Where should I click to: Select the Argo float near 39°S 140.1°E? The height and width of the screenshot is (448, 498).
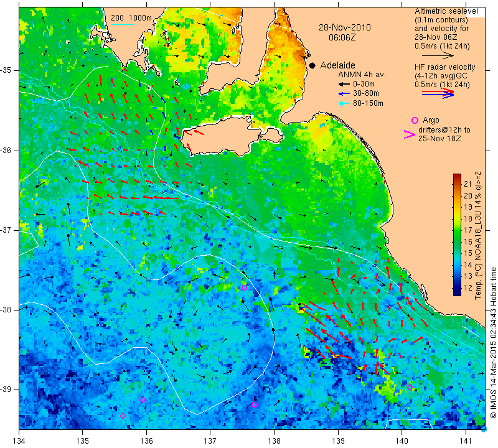pos(410,388)
